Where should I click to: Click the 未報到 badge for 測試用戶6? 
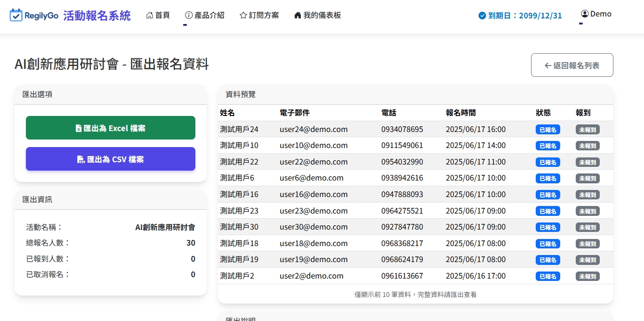tap(588, 178)
